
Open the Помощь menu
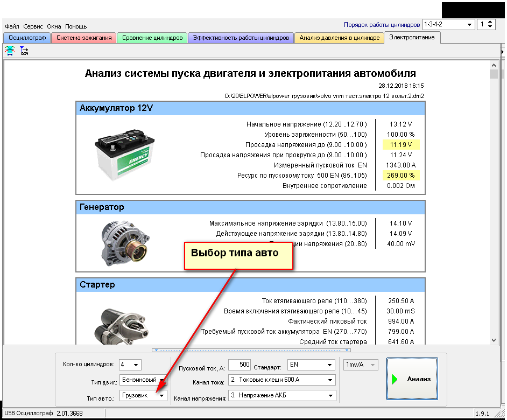tap(76, 26)
